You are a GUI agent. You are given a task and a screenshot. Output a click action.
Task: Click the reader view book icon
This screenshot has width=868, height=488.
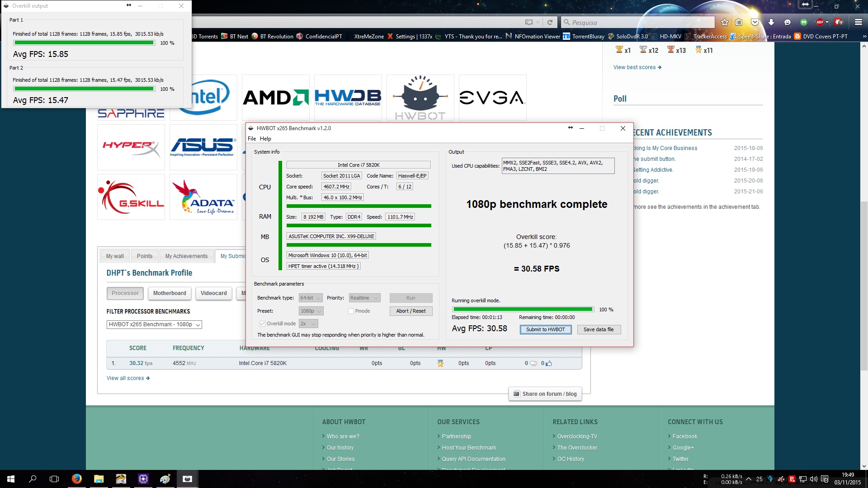tap(529, 22)
